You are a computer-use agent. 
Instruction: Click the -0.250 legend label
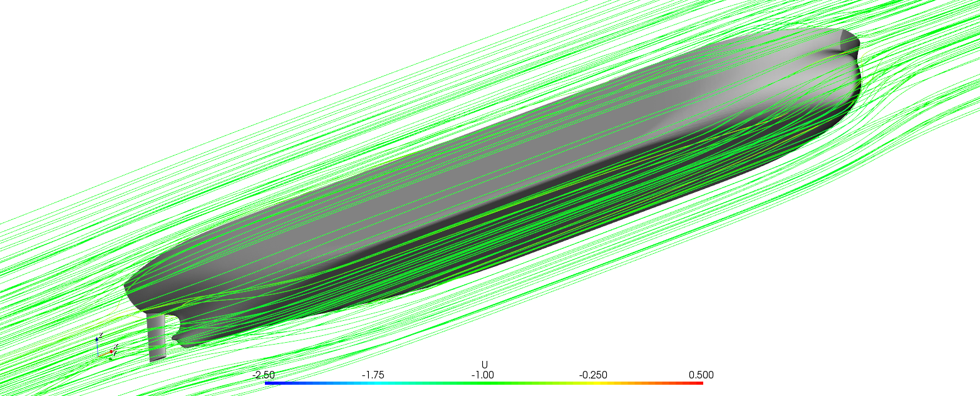pyautogui.click(x=593, y=375)
